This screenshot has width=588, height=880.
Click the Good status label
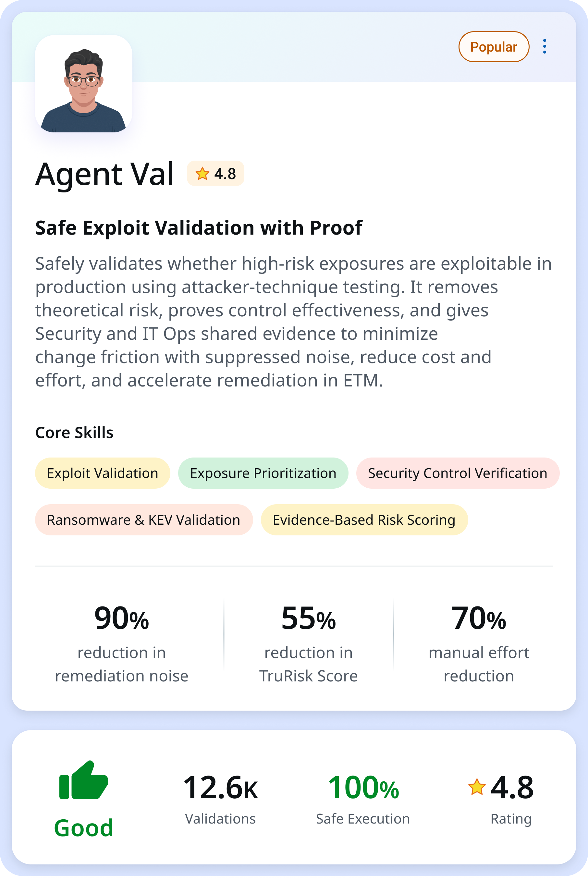[84, 827]
